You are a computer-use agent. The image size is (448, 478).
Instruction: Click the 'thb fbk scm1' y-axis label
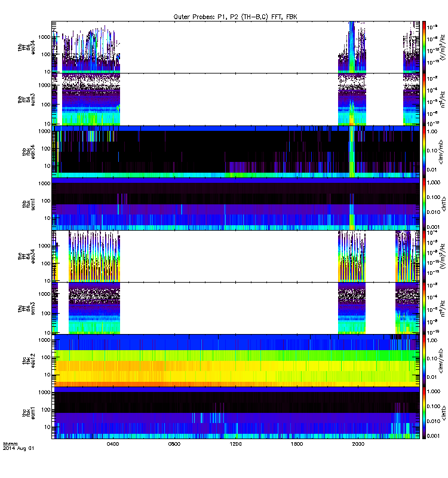pyautogui.click(x=28, y=204)
